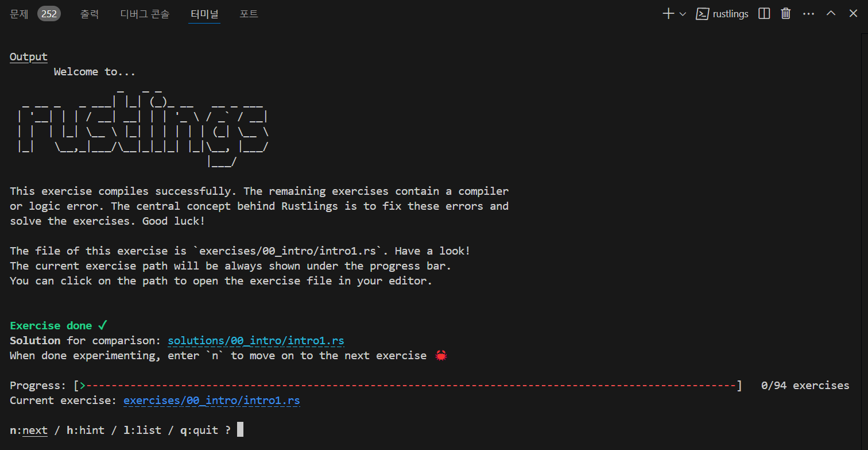Viewport: 868px width, 450px height.
Task: Open solutions/00_intro/intro1.rs link
Action: pyautogui.click(x=256, y=341)
